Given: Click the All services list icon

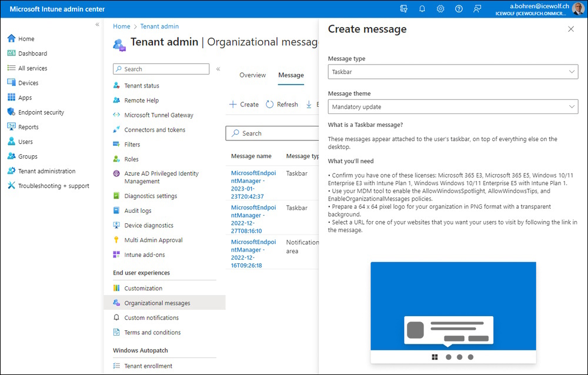Looking at the screenshot, I should [12, 68].
